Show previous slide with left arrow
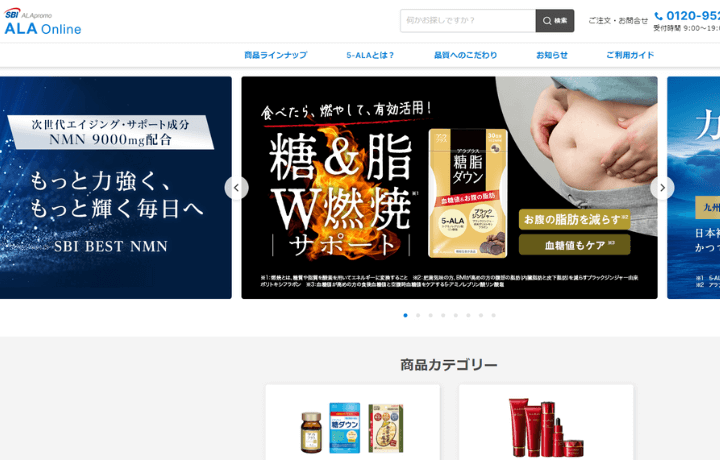The image size is (720, 460). [236, 188]
